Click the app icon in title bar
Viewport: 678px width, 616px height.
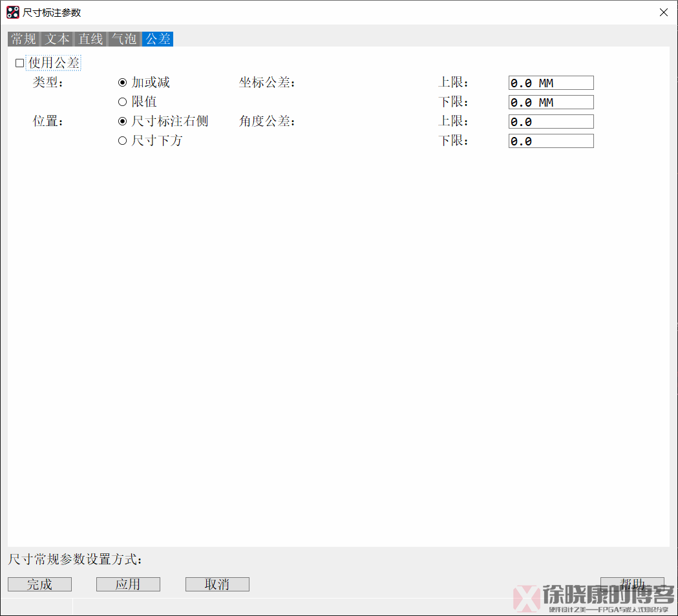(12, 12)
